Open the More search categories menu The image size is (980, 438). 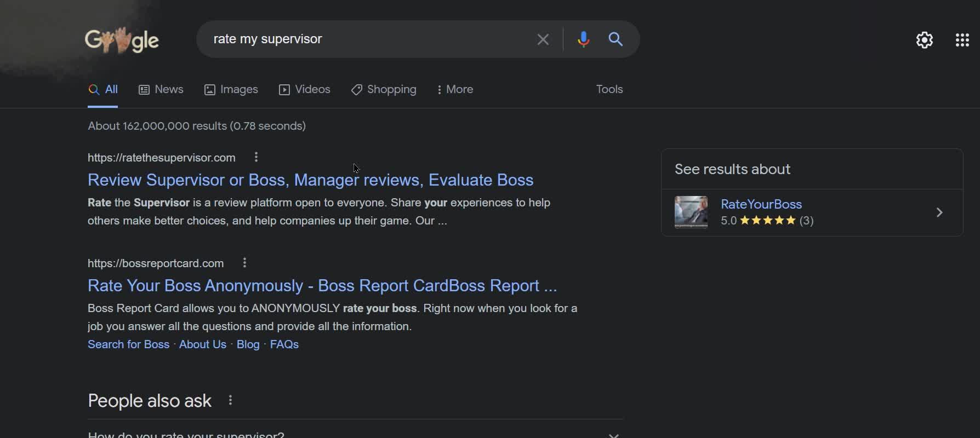[455, 89]
